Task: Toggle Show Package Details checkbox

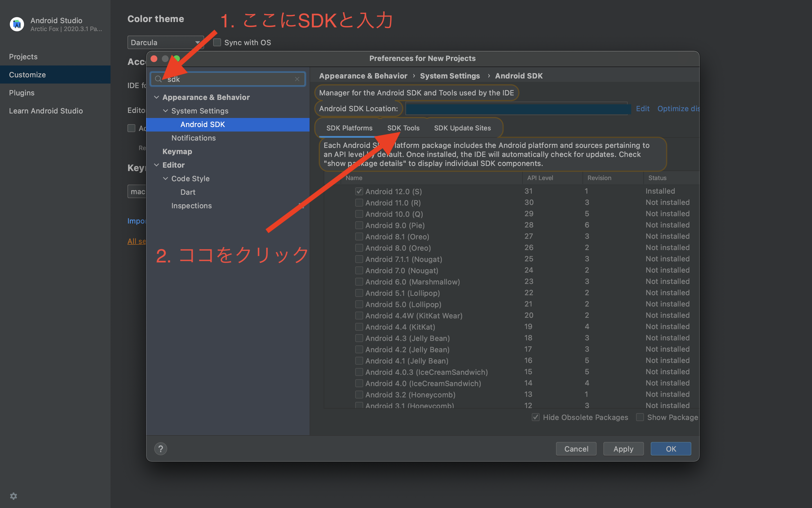Action: point(640,417)
